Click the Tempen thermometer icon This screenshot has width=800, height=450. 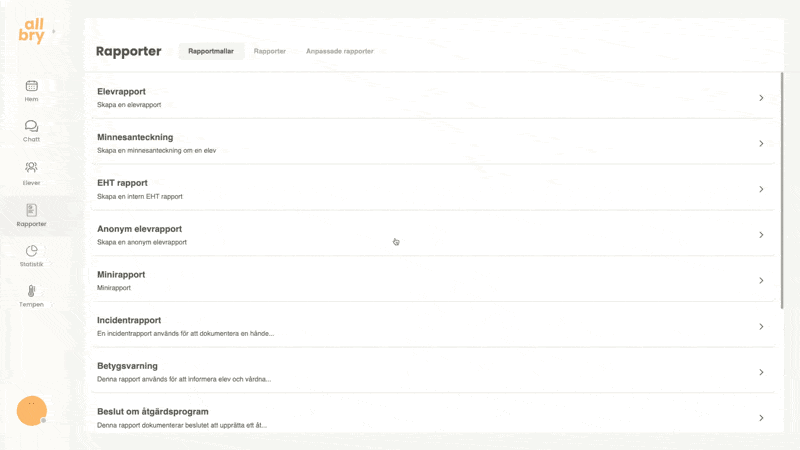click(31, 291)
